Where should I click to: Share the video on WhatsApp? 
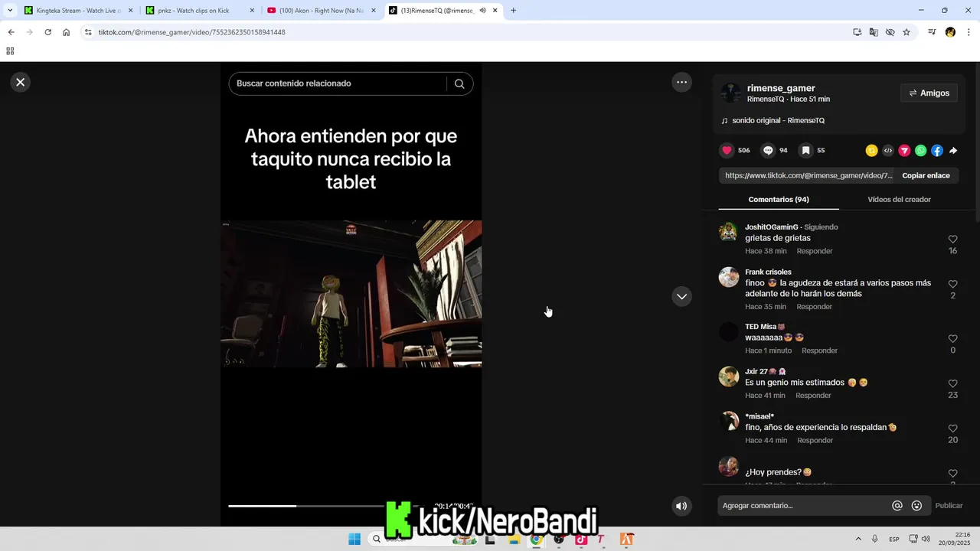click(x=920, y=151)
